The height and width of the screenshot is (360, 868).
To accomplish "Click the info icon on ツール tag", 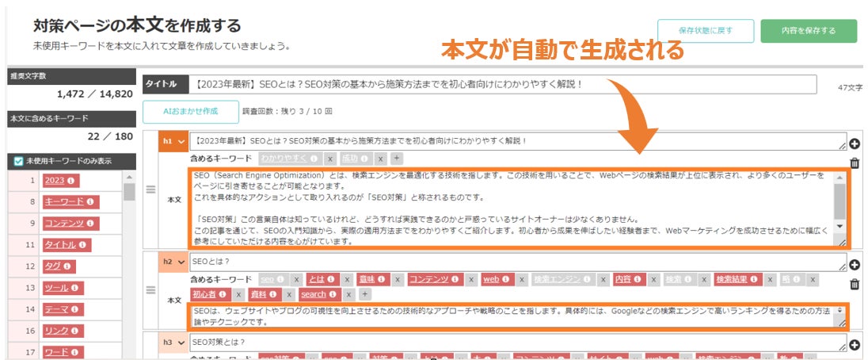I will 74,288.
